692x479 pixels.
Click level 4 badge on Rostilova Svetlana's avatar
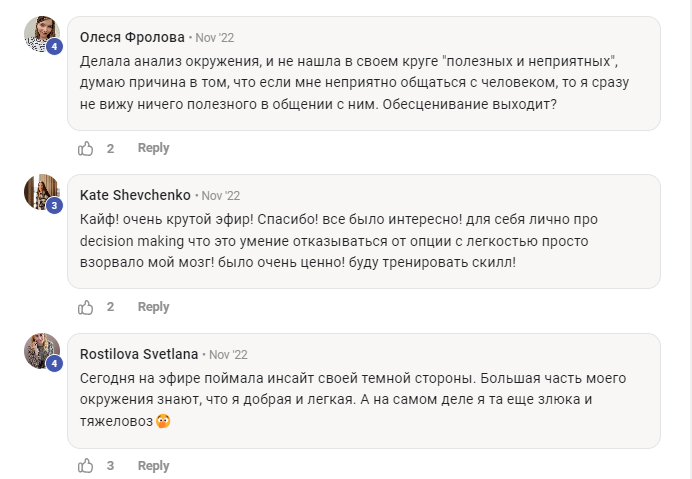click(55, 364)
